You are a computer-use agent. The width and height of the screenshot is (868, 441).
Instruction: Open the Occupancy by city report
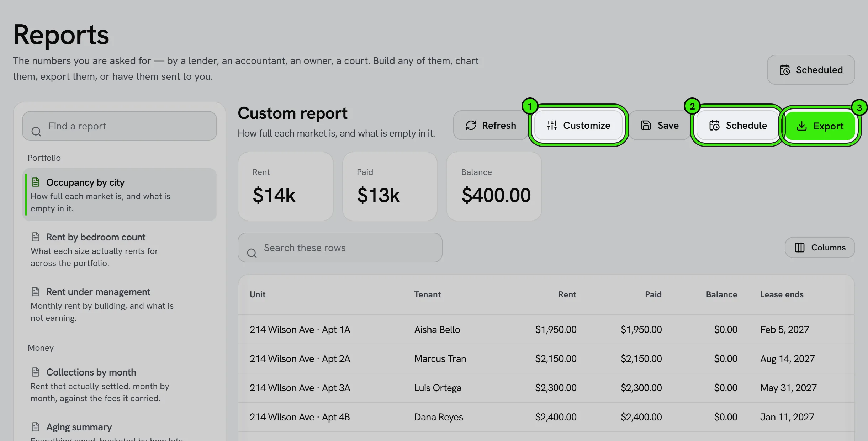(120, 195)
